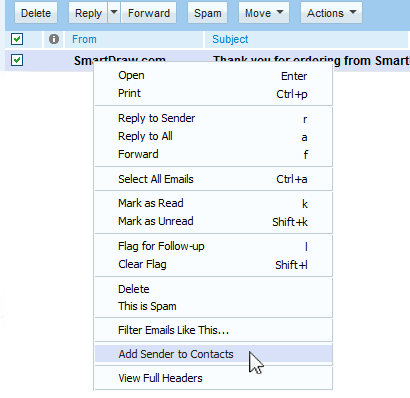Click the Forward toolbar button
The height and width of the screenshot is (398, 410).
[149, 13]
